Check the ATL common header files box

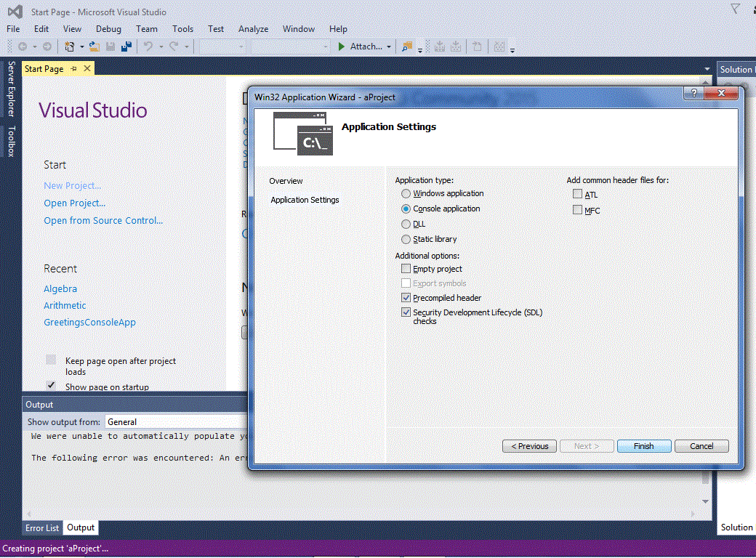click(x=577, y=194)
